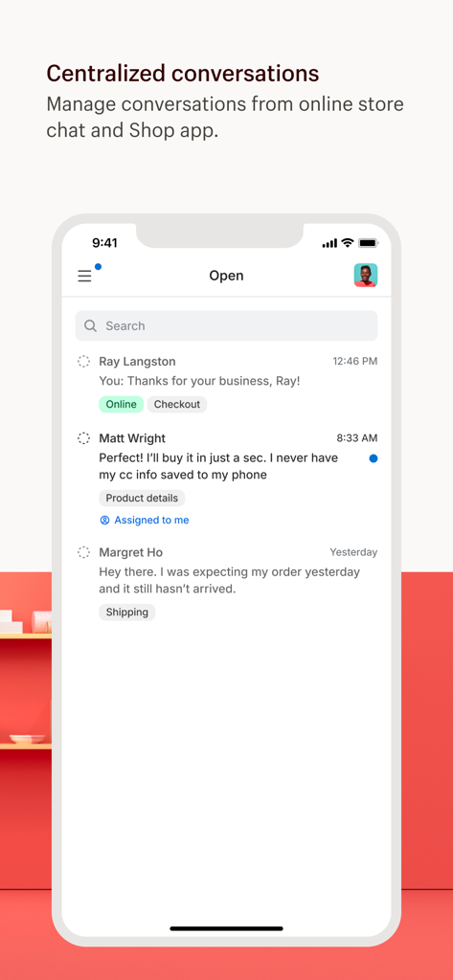Image resolution: width=453 pixels, height=980 pixels.
Task: Select status circle beside Margret Ho
Action: (x=83, y=552)
